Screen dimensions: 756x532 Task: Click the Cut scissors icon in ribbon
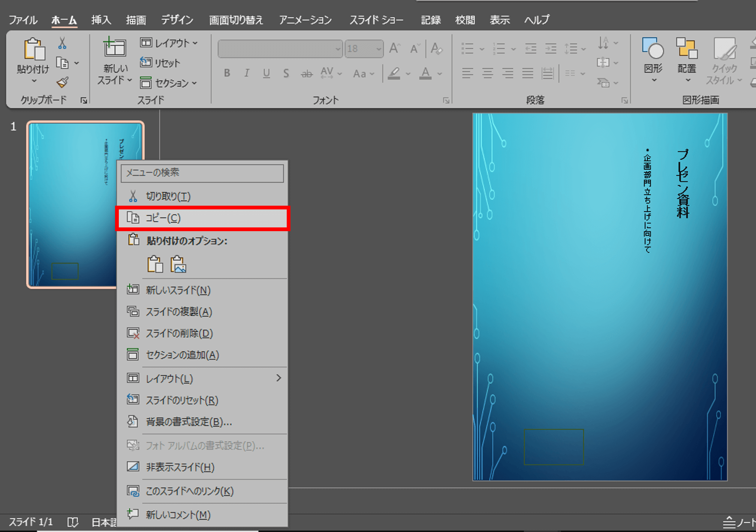62,43
